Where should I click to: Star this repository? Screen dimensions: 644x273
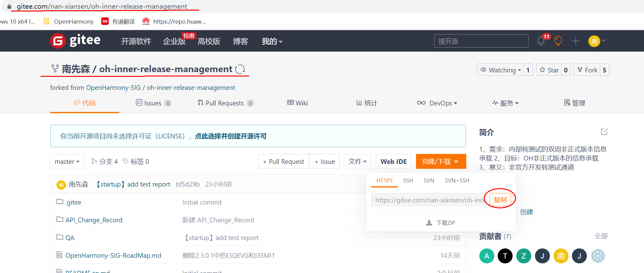[549, 70]
